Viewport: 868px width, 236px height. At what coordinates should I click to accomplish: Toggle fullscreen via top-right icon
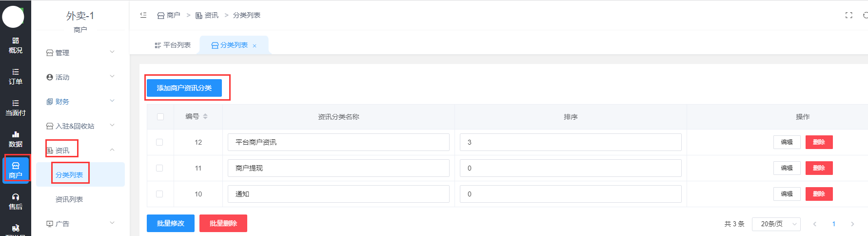[x=849, y=15]
